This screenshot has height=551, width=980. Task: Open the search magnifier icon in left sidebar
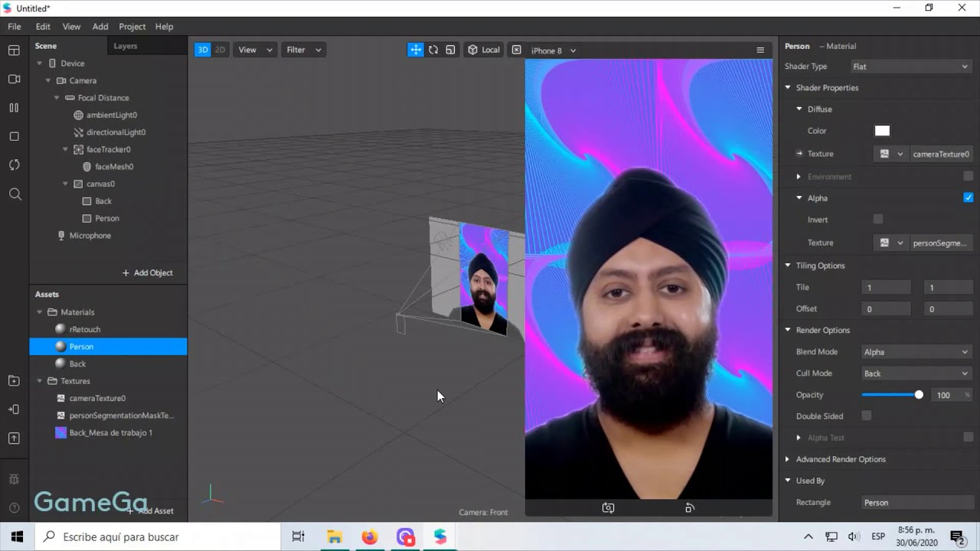pos(15,194)
